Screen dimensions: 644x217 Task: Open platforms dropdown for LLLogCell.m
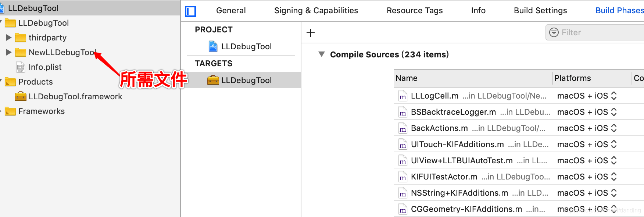pyautogui.click(x=613, y=96)
